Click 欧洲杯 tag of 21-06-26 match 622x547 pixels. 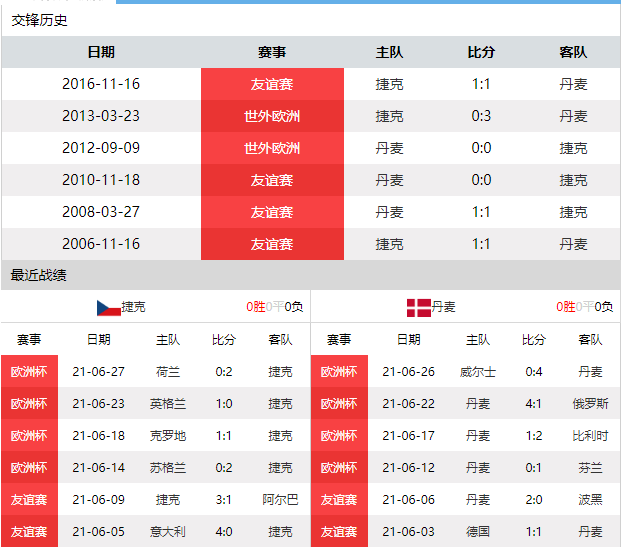click(x=340, y=371)
